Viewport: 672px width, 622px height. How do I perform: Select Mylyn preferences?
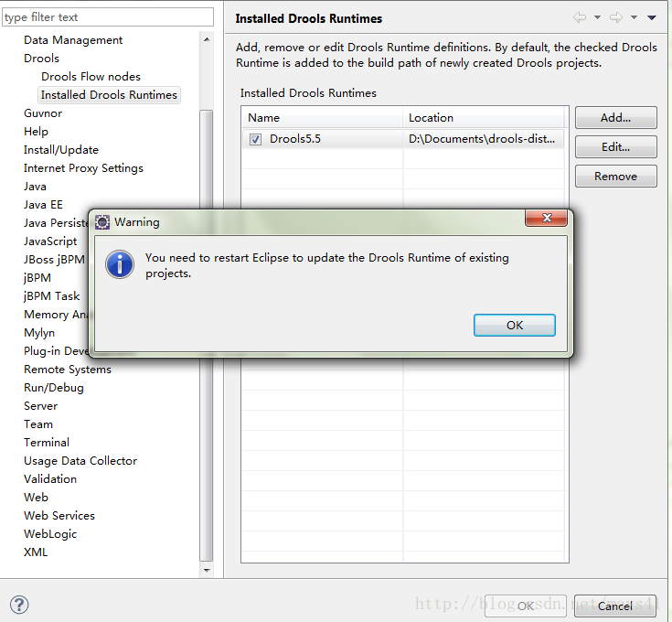[39, 333]
